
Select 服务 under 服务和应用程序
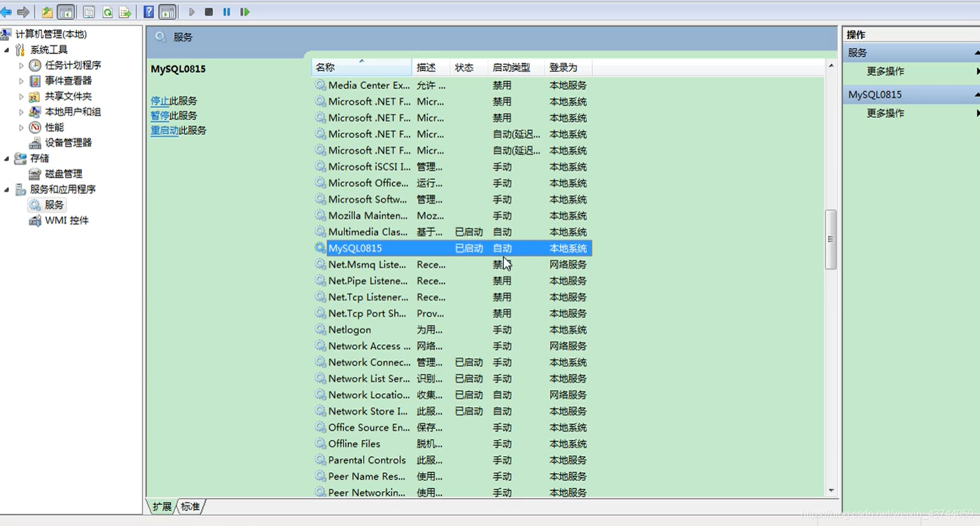[54, 205]
